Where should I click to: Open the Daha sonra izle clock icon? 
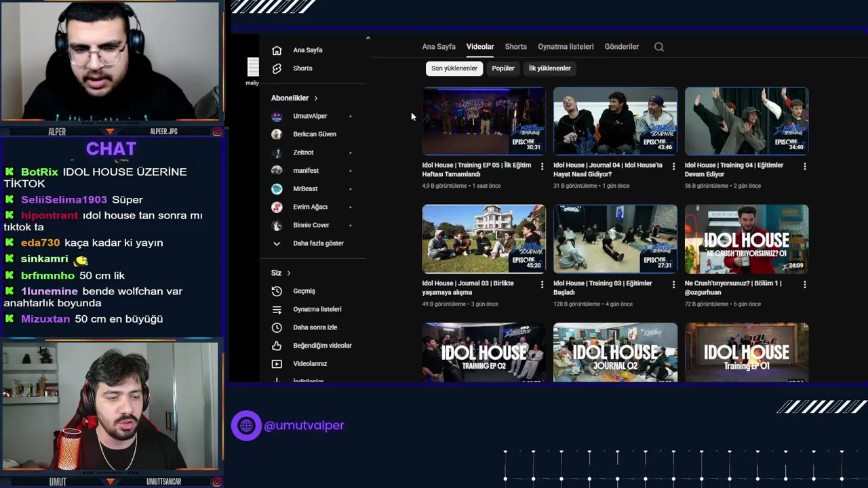pos(277,327)
